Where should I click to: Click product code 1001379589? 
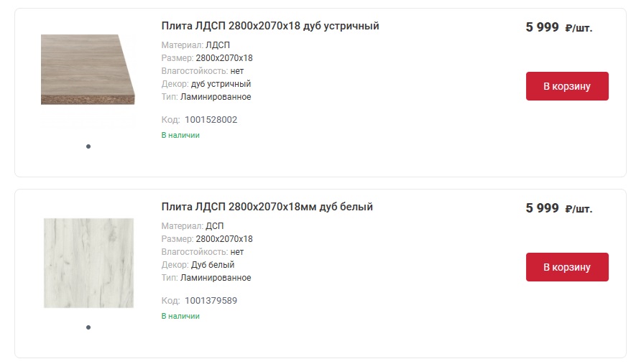(x=211, y=301)
